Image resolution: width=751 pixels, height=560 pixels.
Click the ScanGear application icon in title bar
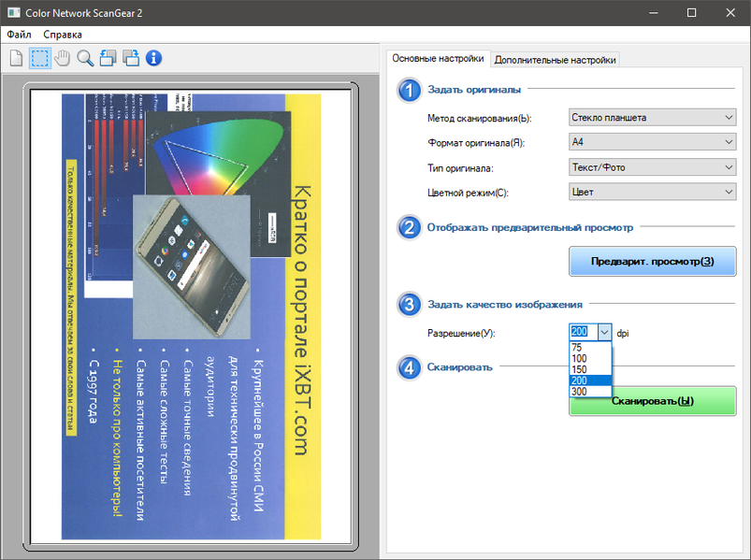(13, 13)
